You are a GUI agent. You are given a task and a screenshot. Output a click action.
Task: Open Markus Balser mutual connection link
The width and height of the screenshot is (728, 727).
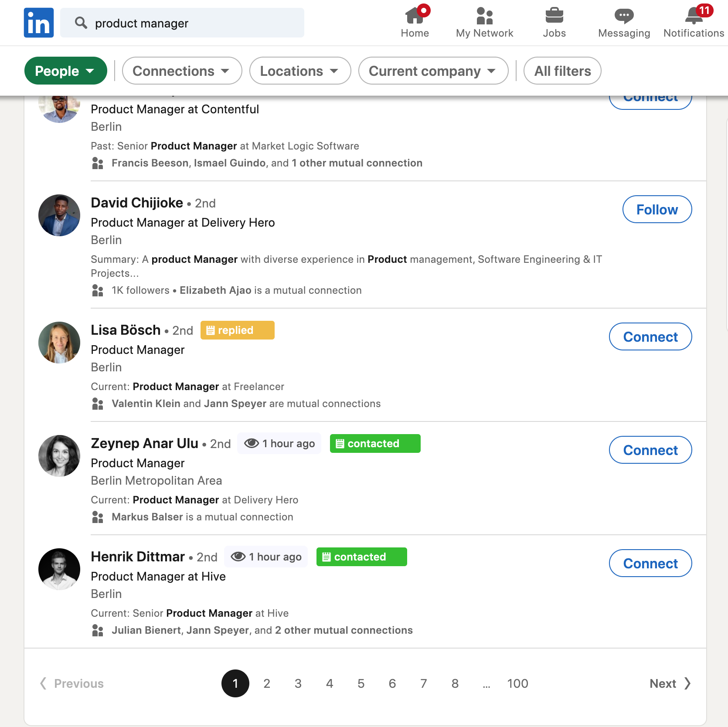147,517
